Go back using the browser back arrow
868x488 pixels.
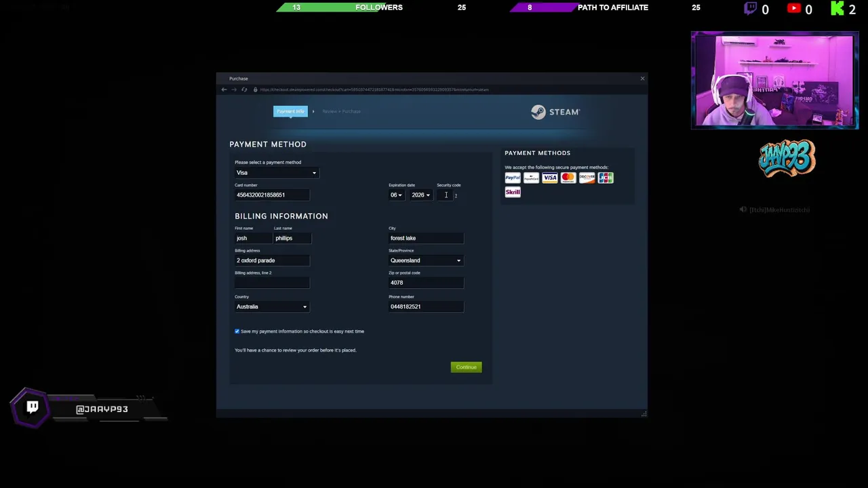pos(224,89)
